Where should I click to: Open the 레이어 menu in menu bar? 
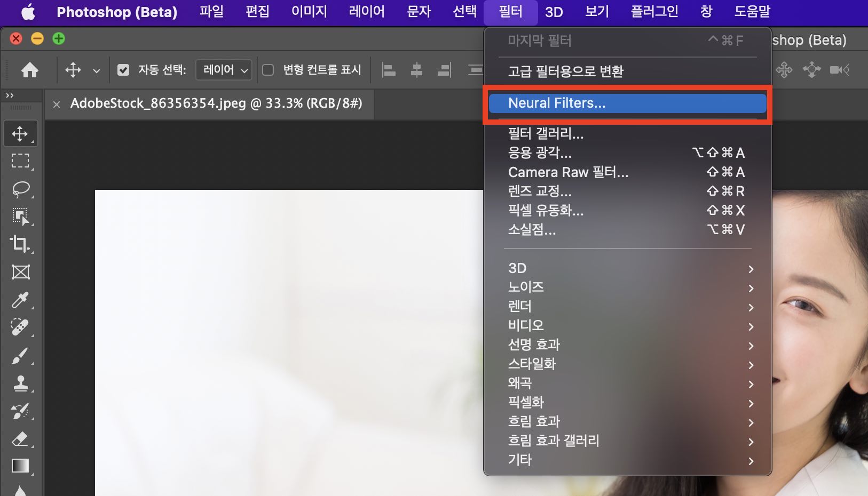pos(367,12)
